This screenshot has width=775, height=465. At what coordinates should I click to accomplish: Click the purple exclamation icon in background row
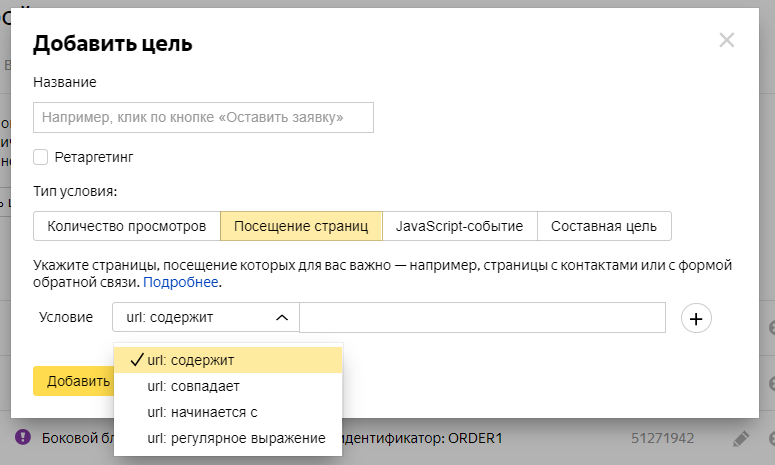(23, 437)
